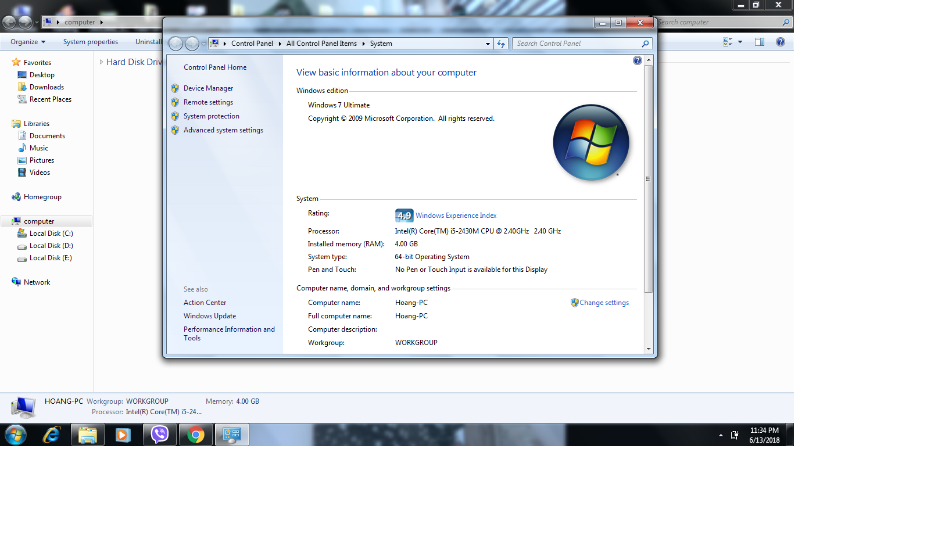Viewport: 945px width, 560px height.
Task: Open the System properties toolbar item
Action: (x=90, y=42)
